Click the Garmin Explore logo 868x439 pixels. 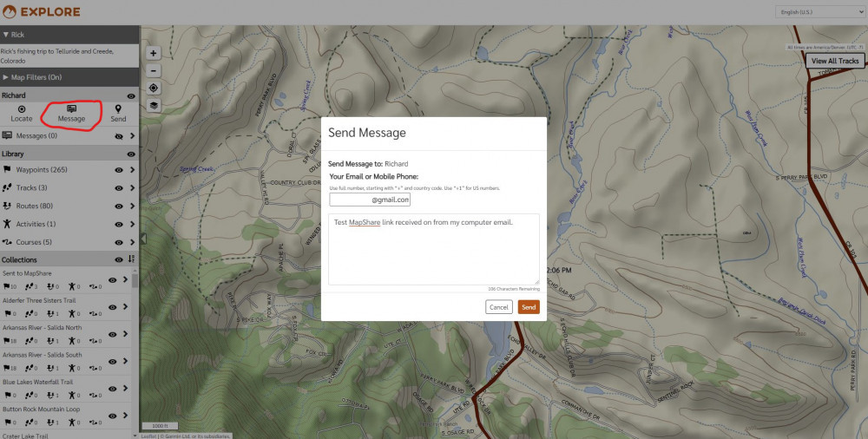pyautogui.click(x=42, y=11)
